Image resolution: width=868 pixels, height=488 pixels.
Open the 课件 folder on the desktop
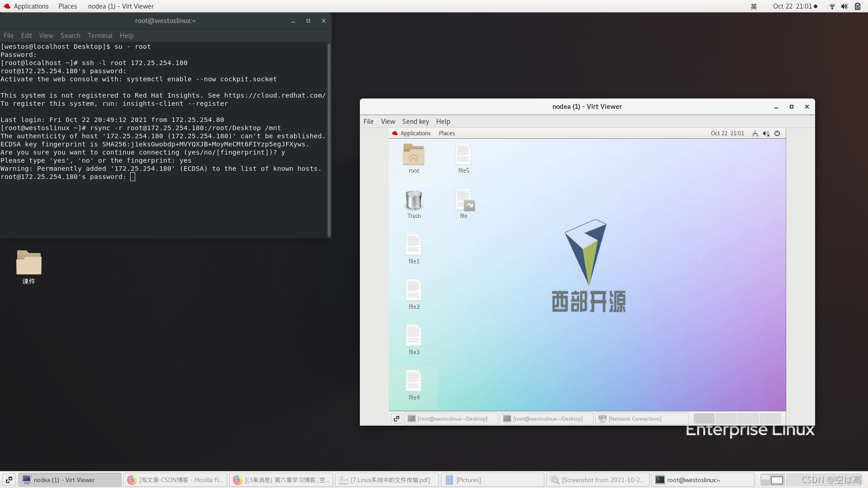[28, 263]
